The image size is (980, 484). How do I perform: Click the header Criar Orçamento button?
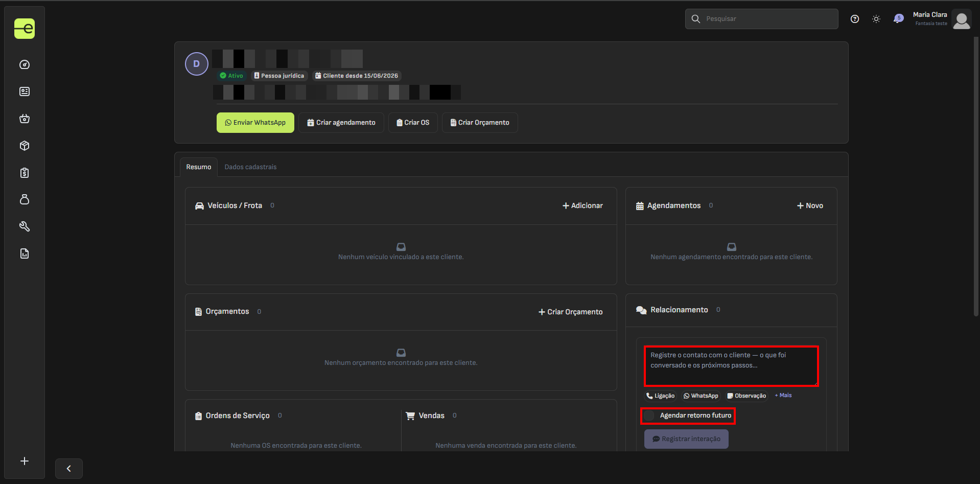point(480,123)
